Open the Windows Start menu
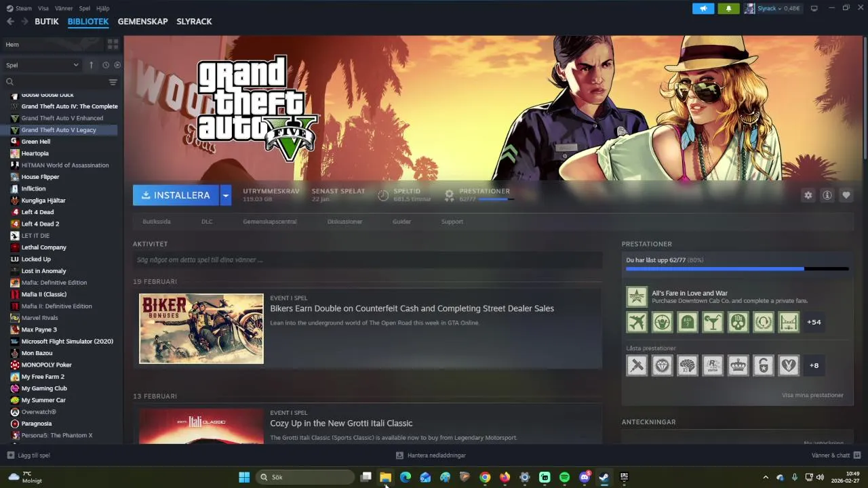Image resolution: width=868 pixels, height=488 pixels. (244, 477)
